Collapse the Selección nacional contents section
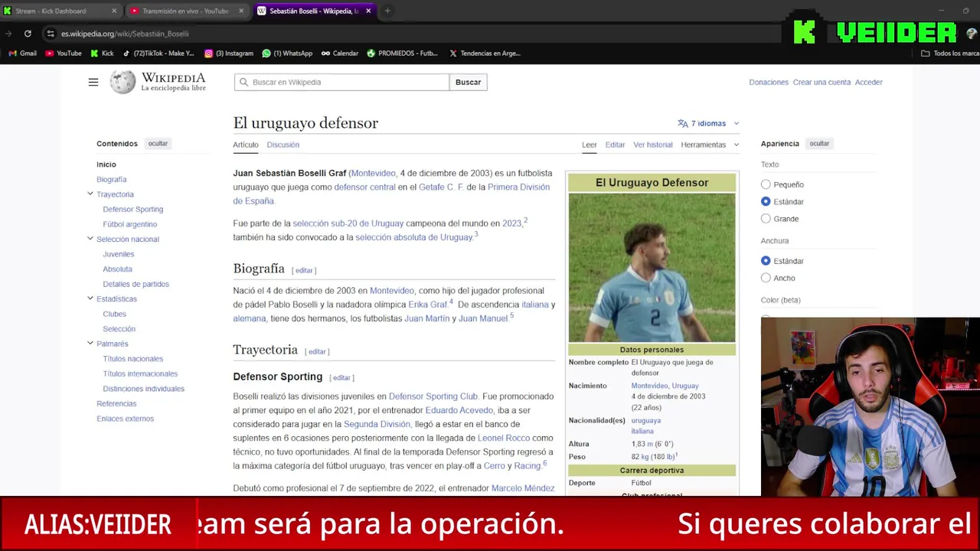This screenshot has width=980, height=551. click(x=90, y=239)
